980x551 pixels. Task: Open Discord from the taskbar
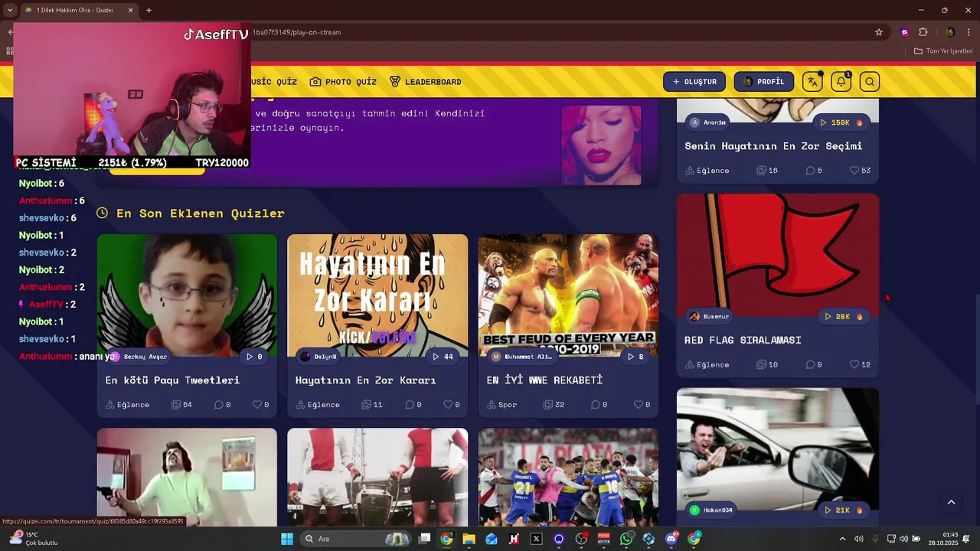671,539
